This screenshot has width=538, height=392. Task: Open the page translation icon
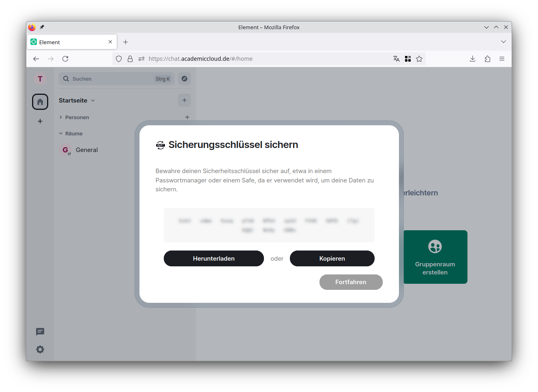(397, 59)
